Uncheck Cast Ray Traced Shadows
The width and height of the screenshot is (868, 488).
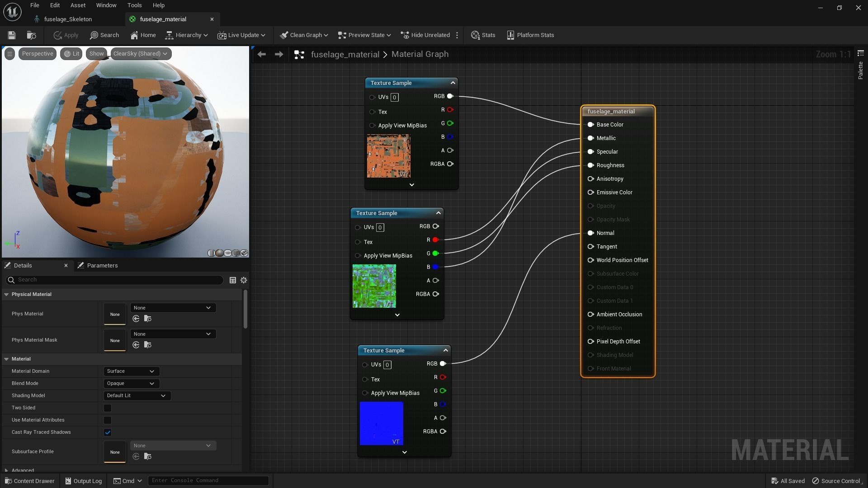point(108,432)
